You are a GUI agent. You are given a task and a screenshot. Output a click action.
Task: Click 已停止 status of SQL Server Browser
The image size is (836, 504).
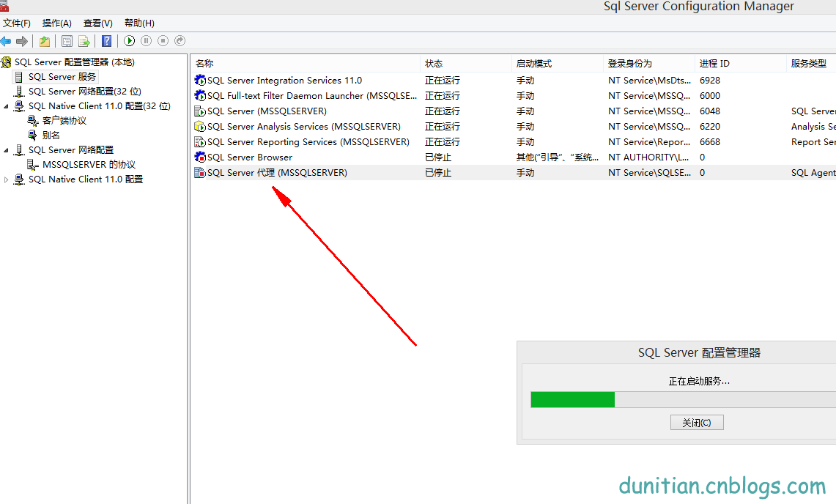438,157
